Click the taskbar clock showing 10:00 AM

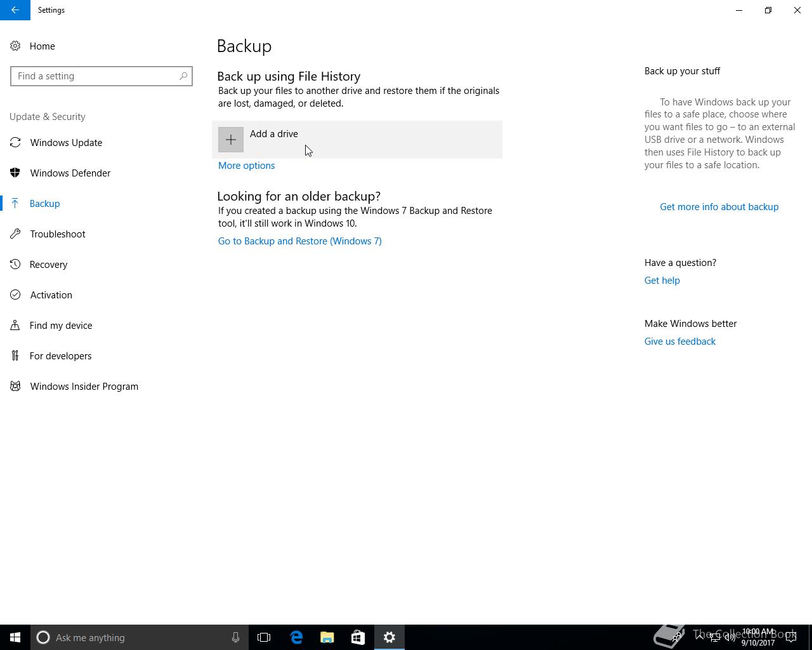[x=758, y=637]
